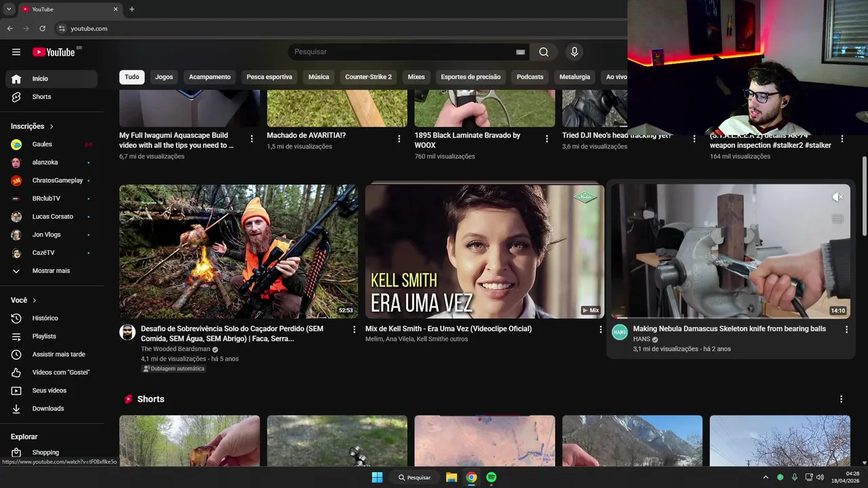
Task: Select the Metalurgia filter chip
Action: point(574,77)
